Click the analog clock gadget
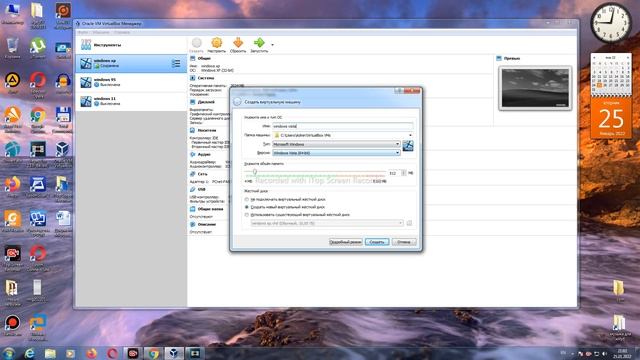 tap(611, 23)
